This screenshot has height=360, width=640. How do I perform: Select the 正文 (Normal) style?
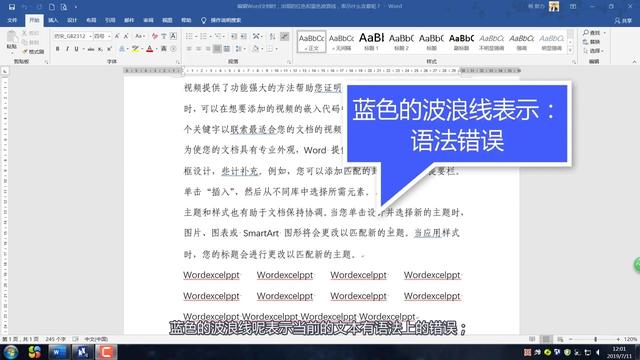[311, 42]
